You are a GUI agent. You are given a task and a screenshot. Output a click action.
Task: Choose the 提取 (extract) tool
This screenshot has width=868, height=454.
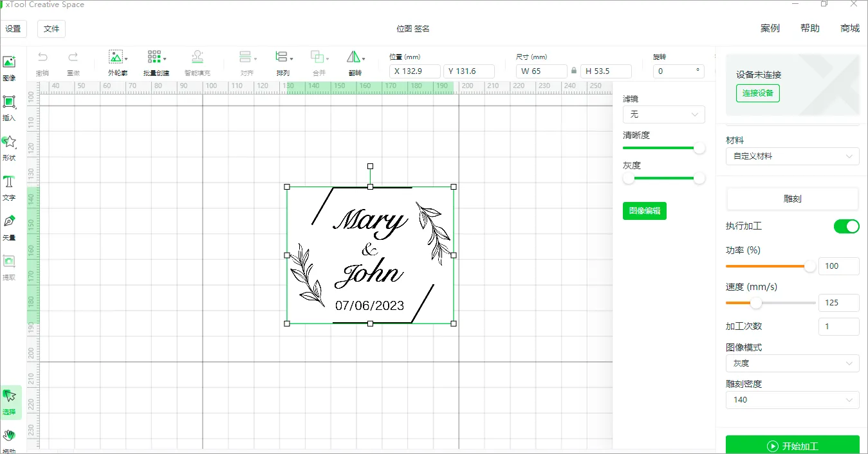click(9, 267)
